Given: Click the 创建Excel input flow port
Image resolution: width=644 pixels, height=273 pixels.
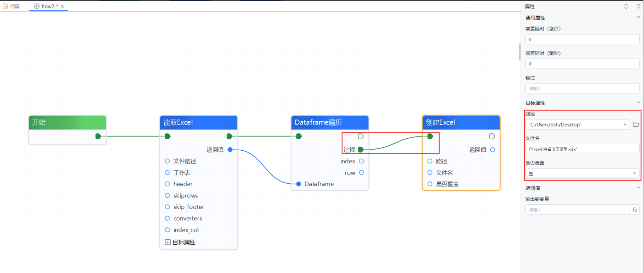Looking at the screenshot, I should pos(430,136).
